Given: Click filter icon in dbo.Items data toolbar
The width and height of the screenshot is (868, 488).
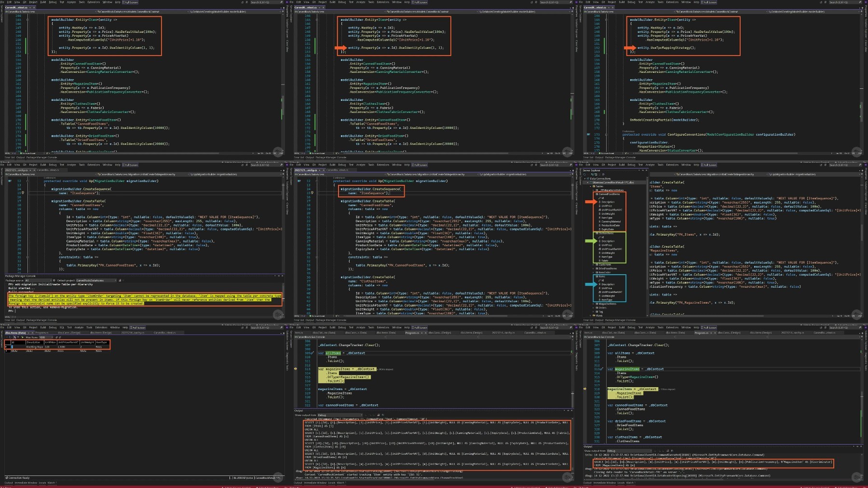Looking at the screenshot, I should coord(18,337).
